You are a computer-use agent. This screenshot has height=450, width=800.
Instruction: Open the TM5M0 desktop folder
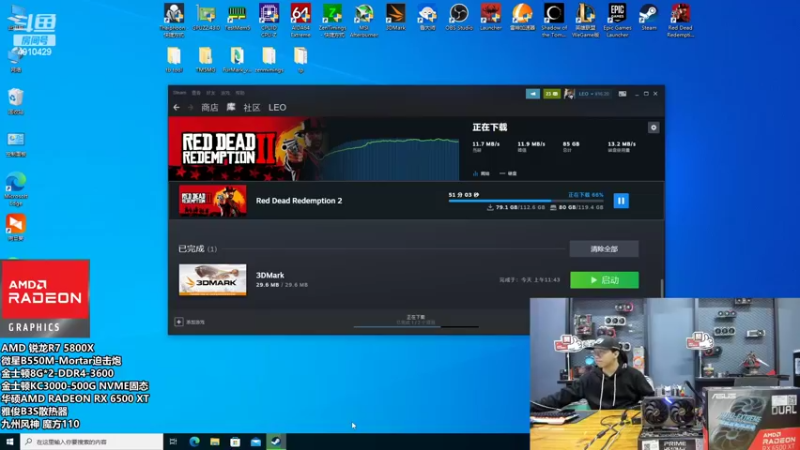tap(206, 60)
